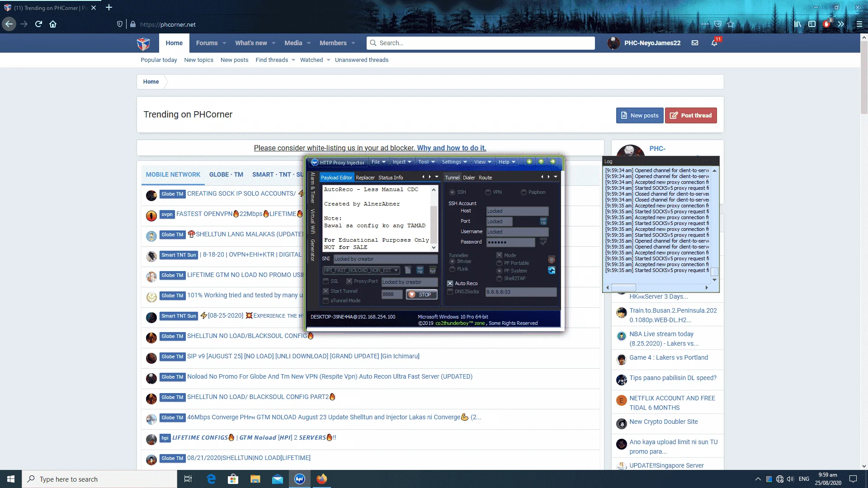
Task: Save page to Pocket icon
Action: [x=718, y=24]
